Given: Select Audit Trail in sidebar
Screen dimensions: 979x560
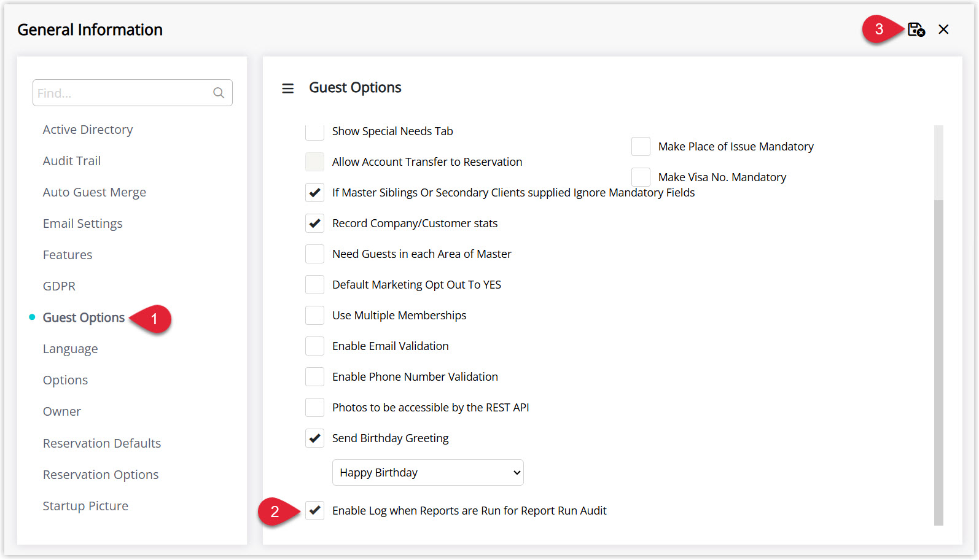Looking at the screenshot, I should click(x=72, y=161).
